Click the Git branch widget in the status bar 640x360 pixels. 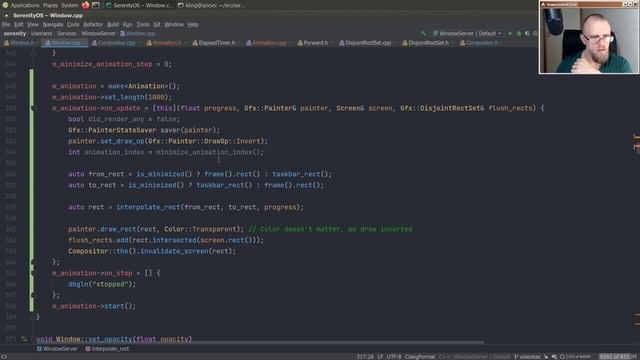pos(527,357)
